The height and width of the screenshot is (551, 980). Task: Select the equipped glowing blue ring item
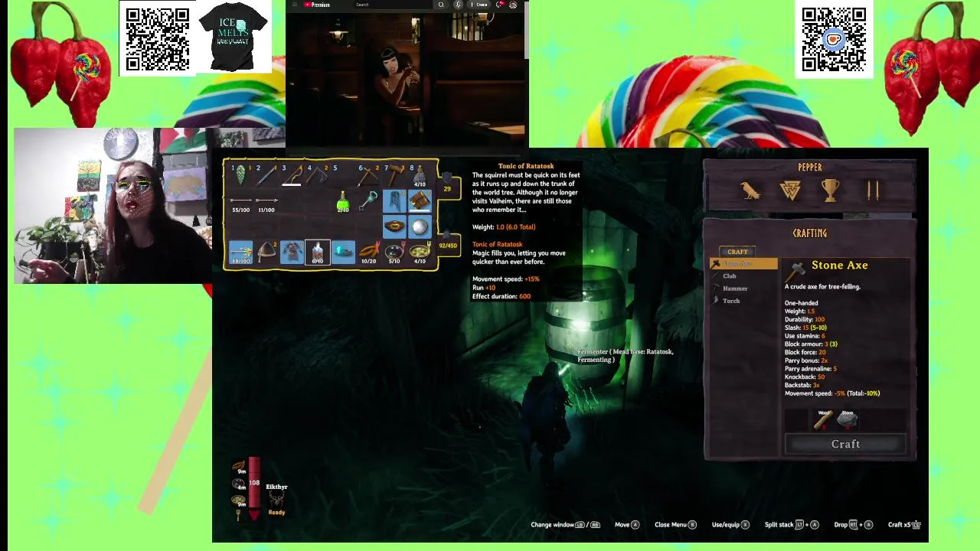click(x=343, y=253)
